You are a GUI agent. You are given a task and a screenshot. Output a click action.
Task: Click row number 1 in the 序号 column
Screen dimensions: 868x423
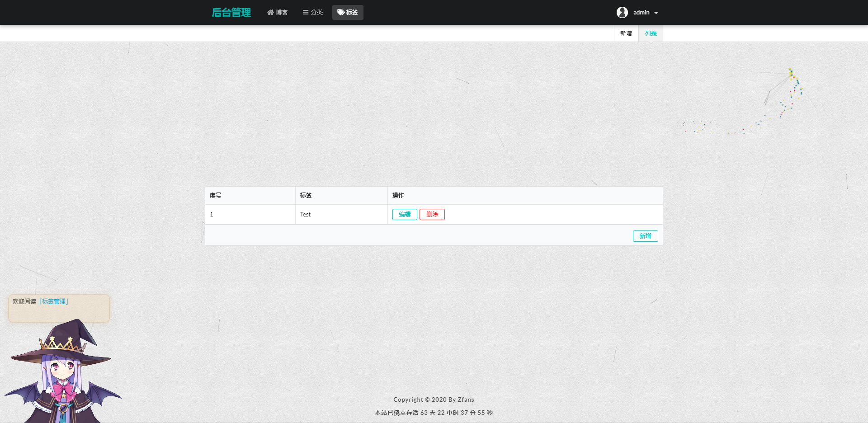(212, 215)
